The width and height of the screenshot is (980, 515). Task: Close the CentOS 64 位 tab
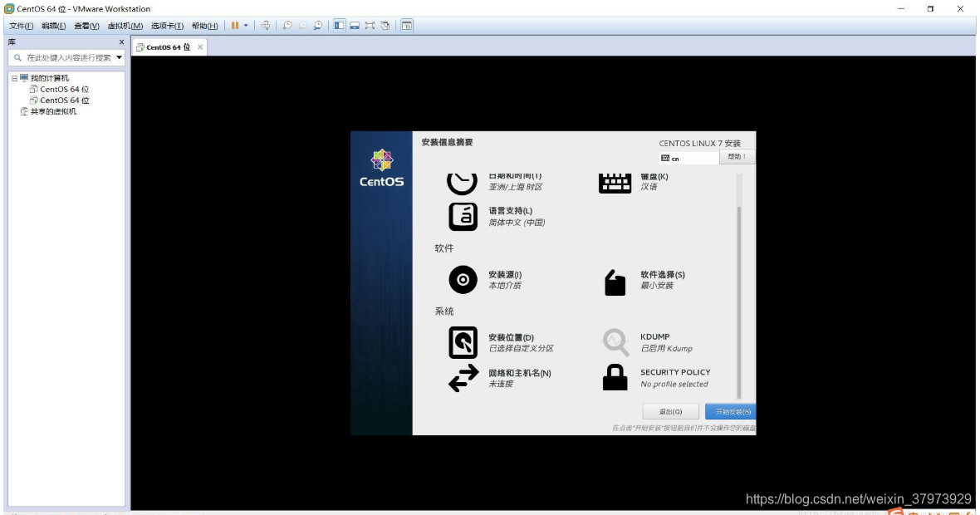pos(200,47)
